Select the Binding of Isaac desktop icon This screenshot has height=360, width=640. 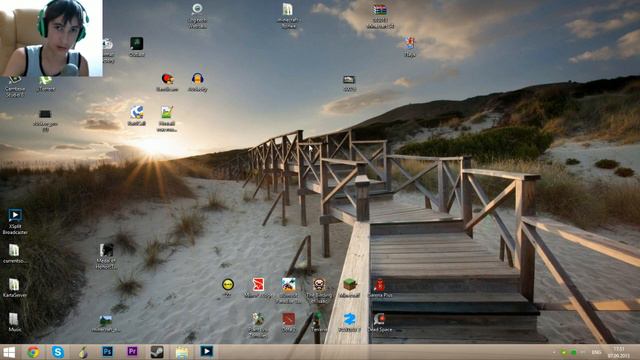pyautogui.click(x=319, y=290)
